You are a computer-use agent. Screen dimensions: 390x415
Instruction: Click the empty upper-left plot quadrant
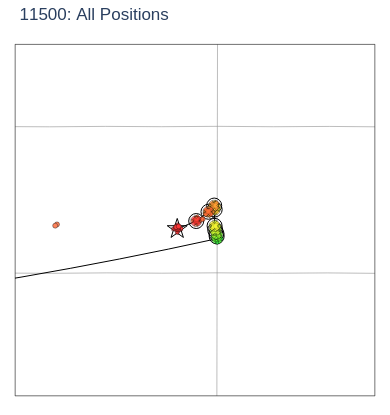[x=116, y=85]
